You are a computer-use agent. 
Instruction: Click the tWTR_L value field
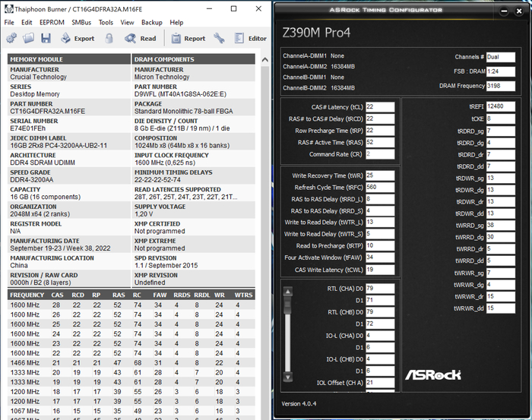pyautogui.click(x=380, y=222)
